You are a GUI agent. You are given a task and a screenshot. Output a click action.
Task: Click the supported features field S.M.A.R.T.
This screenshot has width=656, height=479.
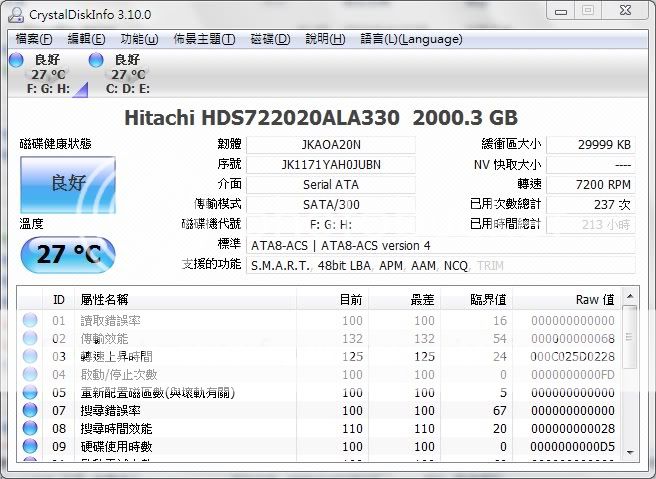(441, 266)
